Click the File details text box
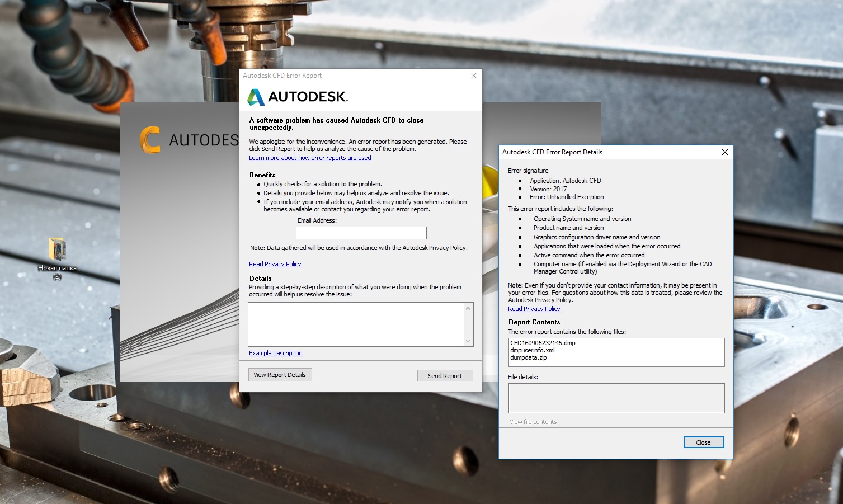This screenshot has height=504, width=843. (616, 398)
